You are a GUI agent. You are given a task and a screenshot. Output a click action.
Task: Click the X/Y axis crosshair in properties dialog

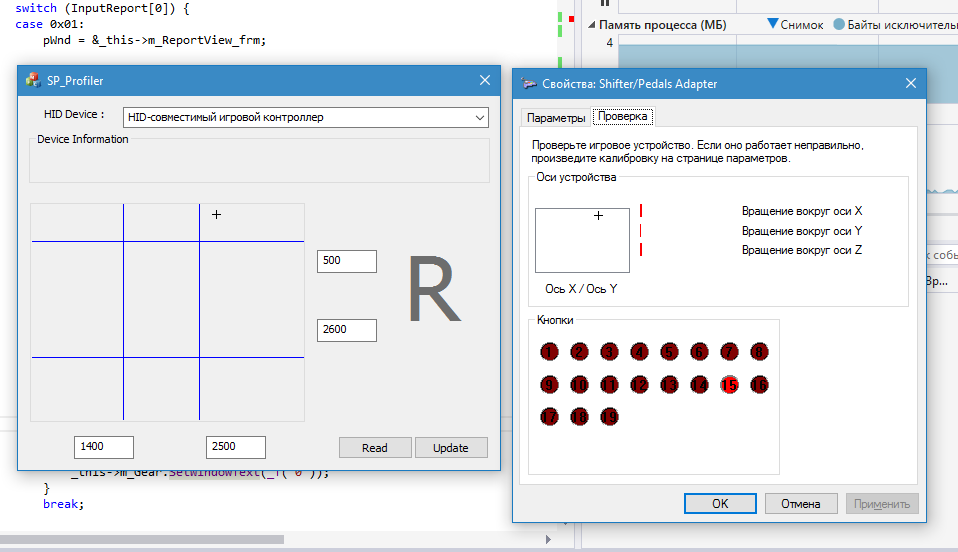click(x=599, y=216)
